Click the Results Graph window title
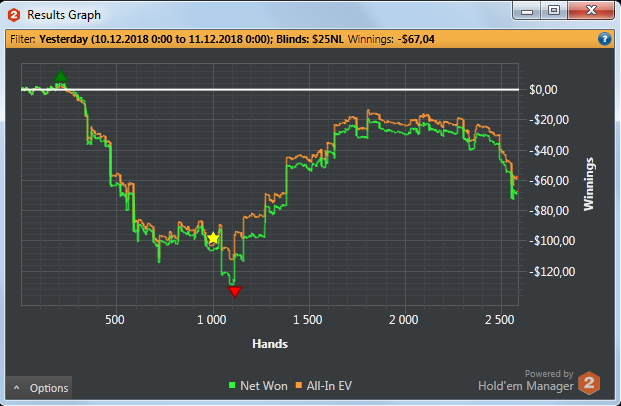The height and width of the screenshot is (406, 621). click(64, 15)
